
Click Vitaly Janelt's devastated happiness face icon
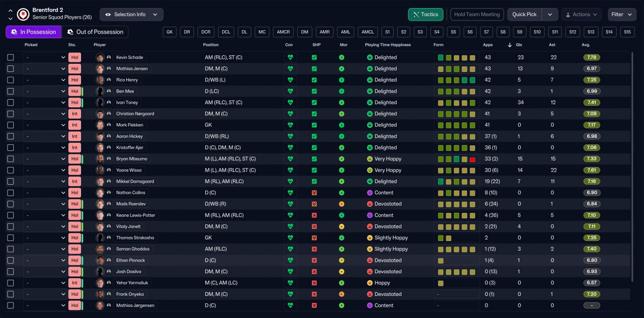(370, 227)
